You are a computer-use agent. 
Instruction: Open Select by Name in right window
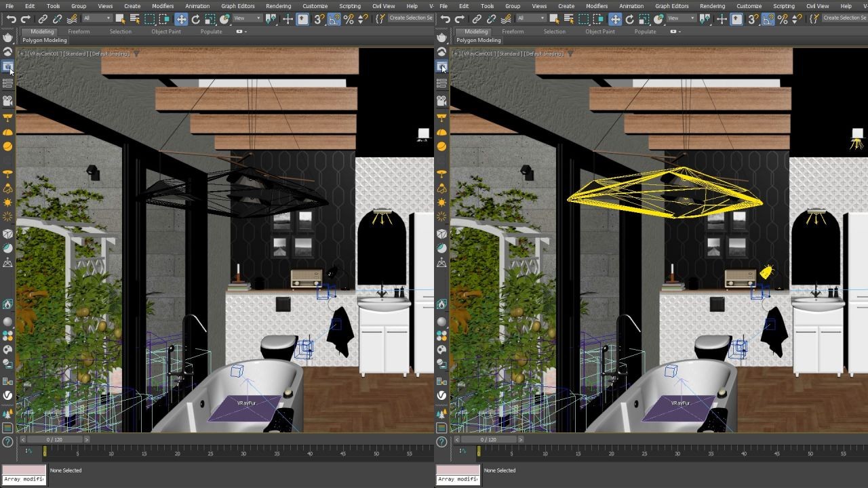[x=569, y=20]
